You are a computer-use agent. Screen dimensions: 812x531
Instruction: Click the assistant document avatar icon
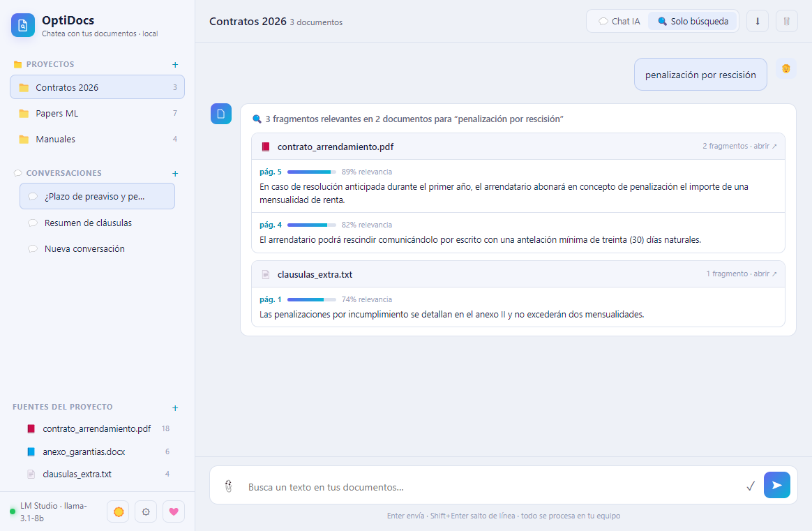tap(221, 114)
